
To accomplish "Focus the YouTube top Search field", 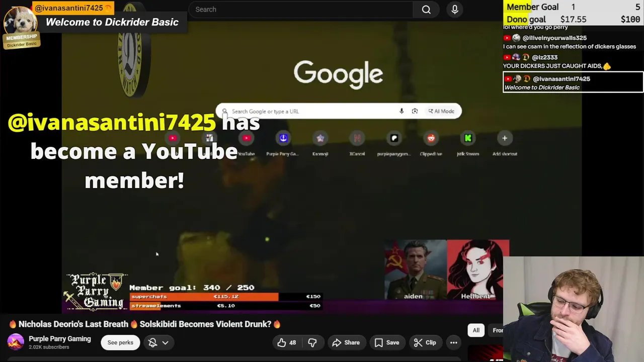I will (301, 10).
